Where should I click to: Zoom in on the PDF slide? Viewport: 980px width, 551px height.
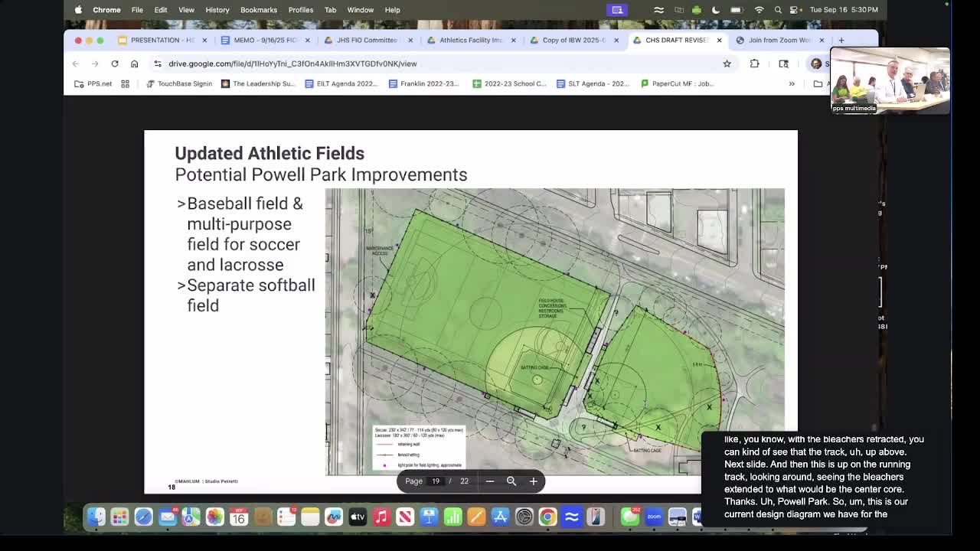tap(534, 481)
